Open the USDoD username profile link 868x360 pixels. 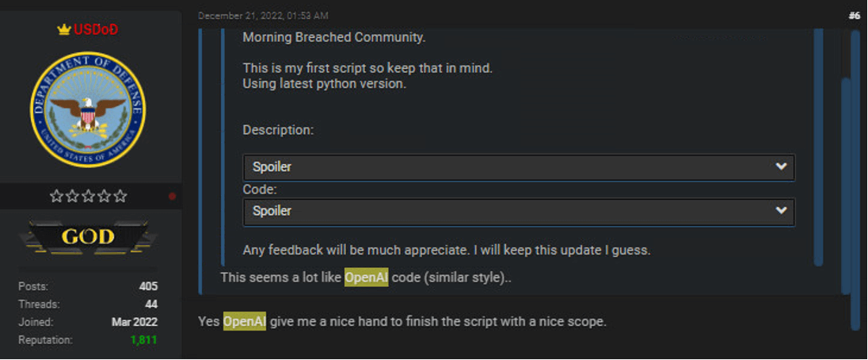pyautogui.click(x=96, y=30)
